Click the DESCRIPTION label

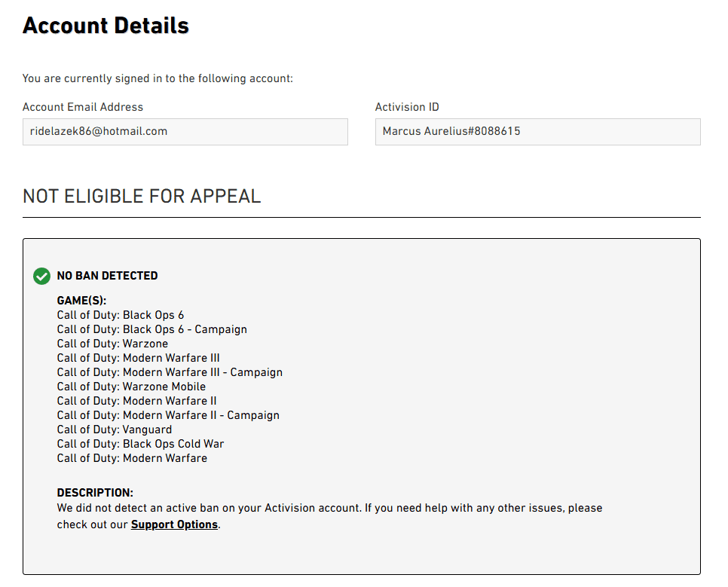95,494
